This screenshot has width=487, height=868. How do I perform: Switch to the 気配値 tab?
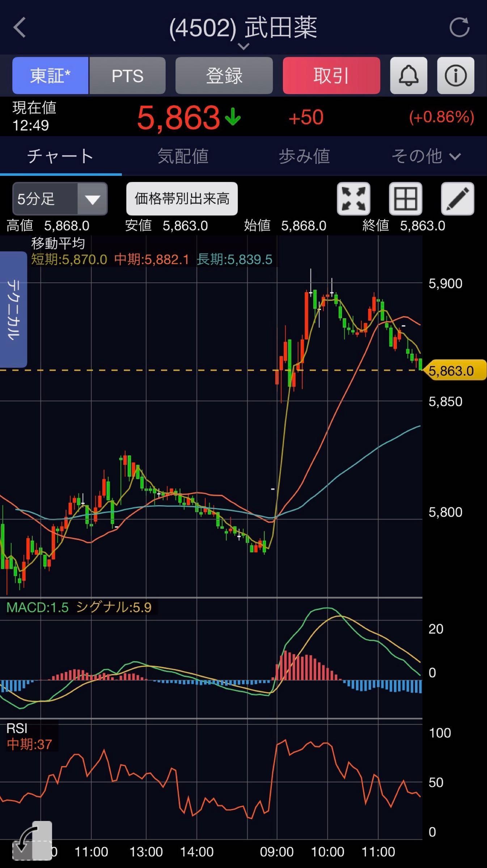click(x=183, y=156)
